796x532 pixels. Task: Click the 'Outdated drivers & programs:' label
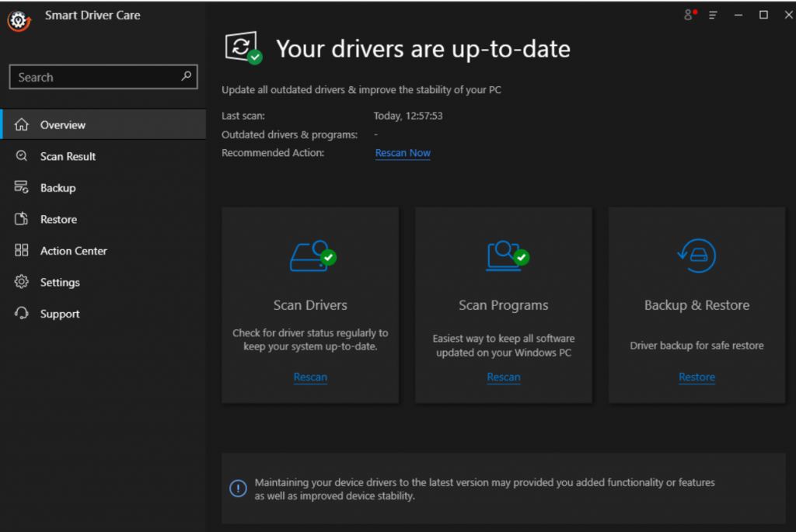click(x=289, y=134)
